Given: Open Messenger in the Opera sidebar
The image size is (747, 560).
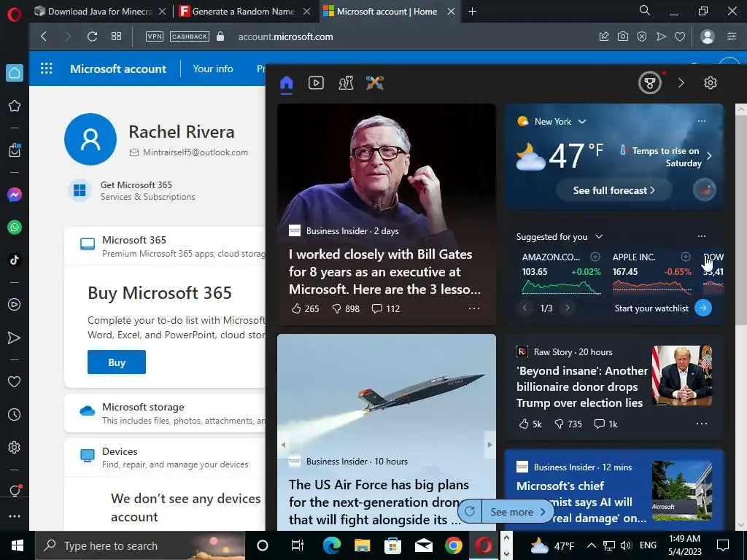Looking at the screenshot, I should (x=15, y=195).
